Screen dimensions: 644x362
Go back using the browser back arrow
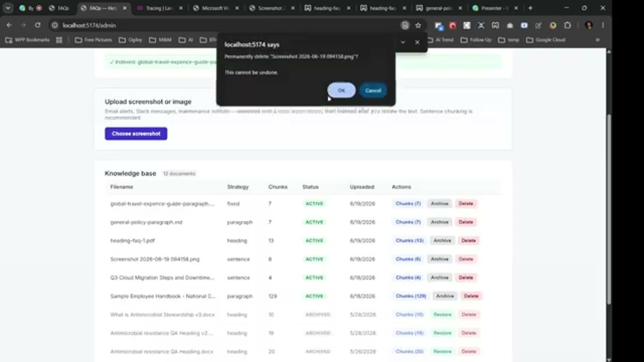click(x=9, y=25)
